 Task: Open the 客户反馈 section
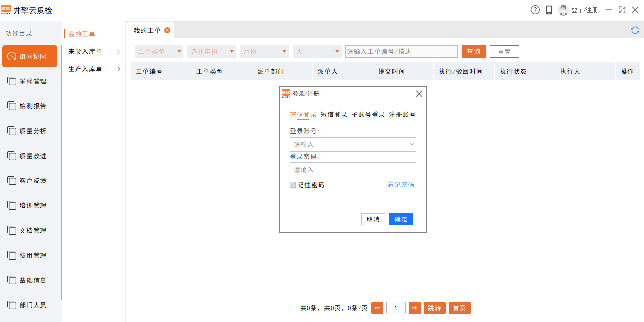click(x=30, y=181)
